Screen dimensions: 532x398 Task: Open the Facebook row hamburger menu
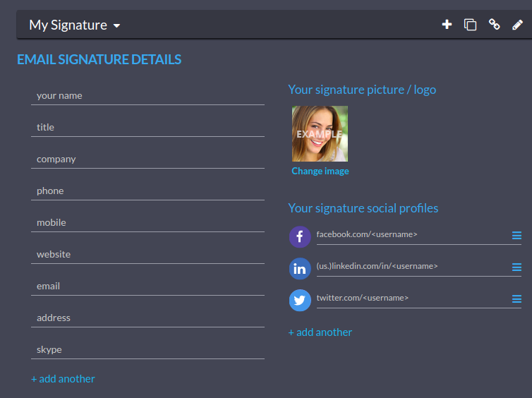516,236
